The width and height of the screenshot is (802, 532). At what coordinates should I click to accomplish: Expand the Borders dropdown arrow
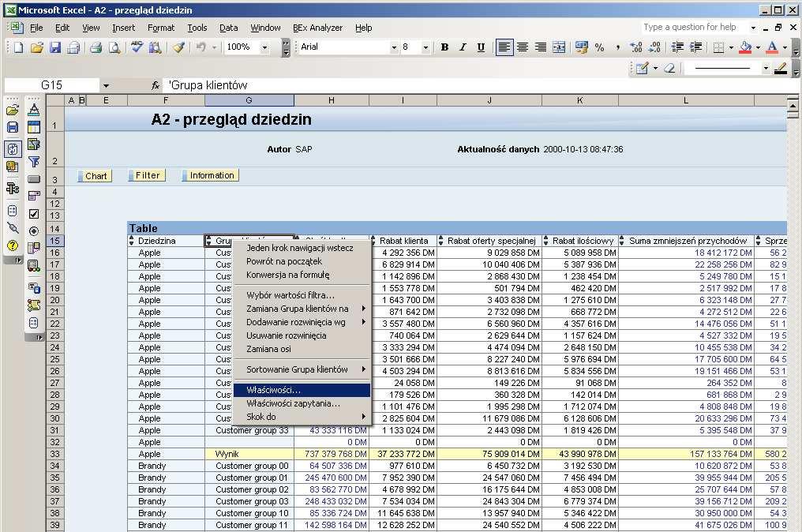[732, 47]
